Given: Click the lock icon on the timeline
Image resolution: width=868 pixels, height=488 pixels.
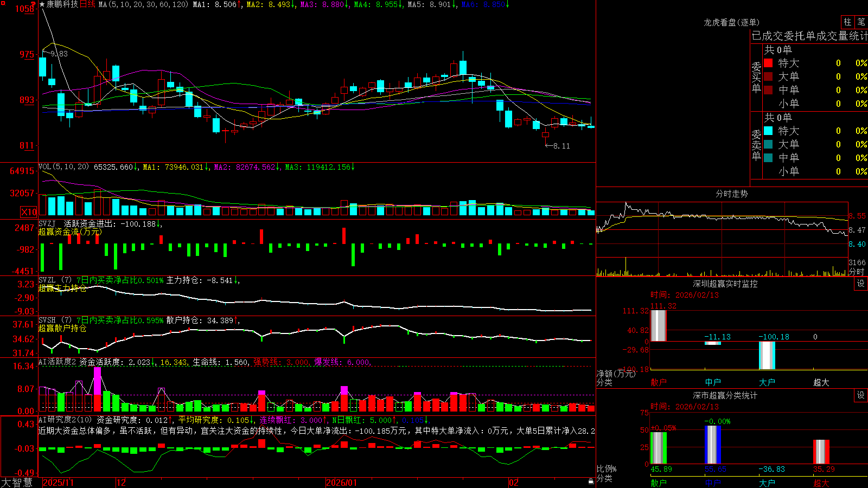Looking at the screenshot, I should click(591, 481).
